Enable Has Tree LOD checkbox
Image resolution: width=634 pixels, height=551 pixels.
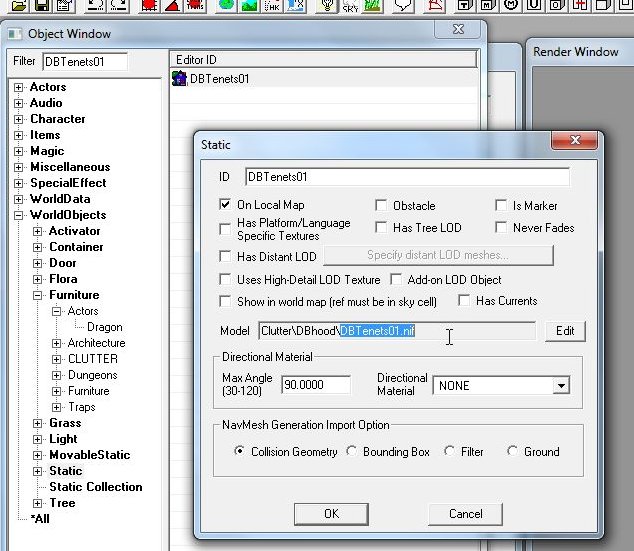click(x=381, y=227)
